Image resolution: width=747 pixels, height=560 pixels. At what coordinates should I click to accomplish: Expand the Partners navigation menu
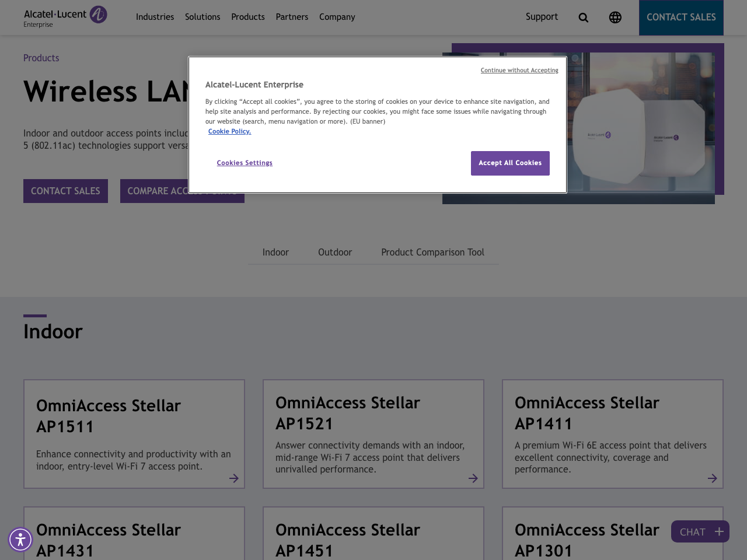coord(292,16)
